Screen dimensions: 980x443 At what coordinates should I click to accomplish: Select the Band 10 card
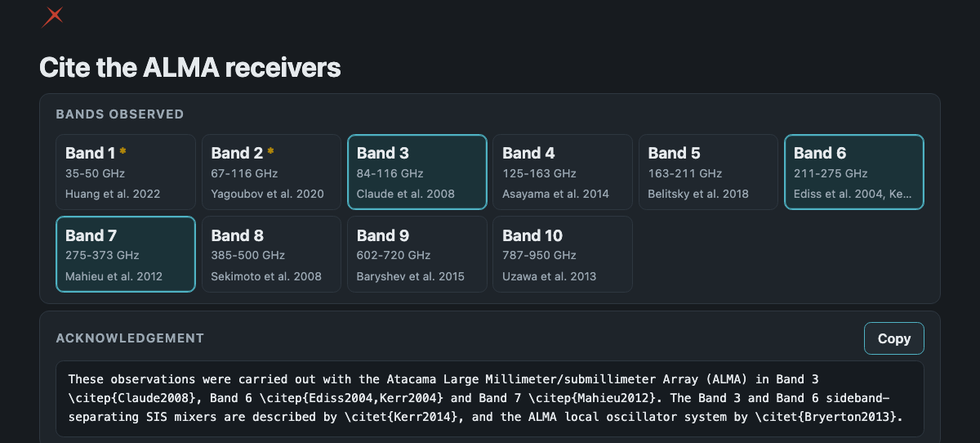pos(563,254)
